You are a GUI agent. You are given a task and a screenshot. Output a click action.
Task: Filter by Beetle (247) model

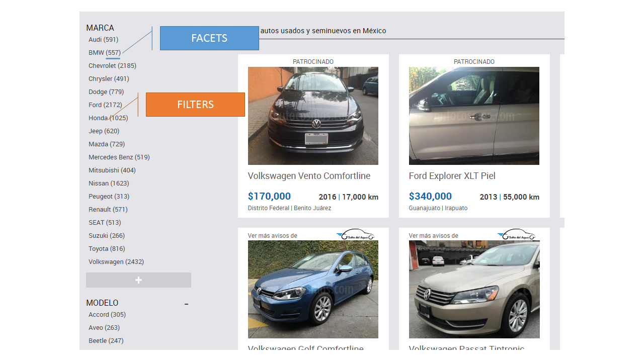click(106, 341)
